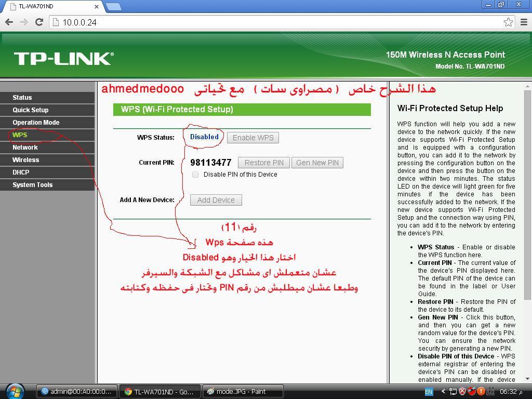Open the DHCP menu item
Viewport: 532px width, 399px height.
[x=47, y=172]
